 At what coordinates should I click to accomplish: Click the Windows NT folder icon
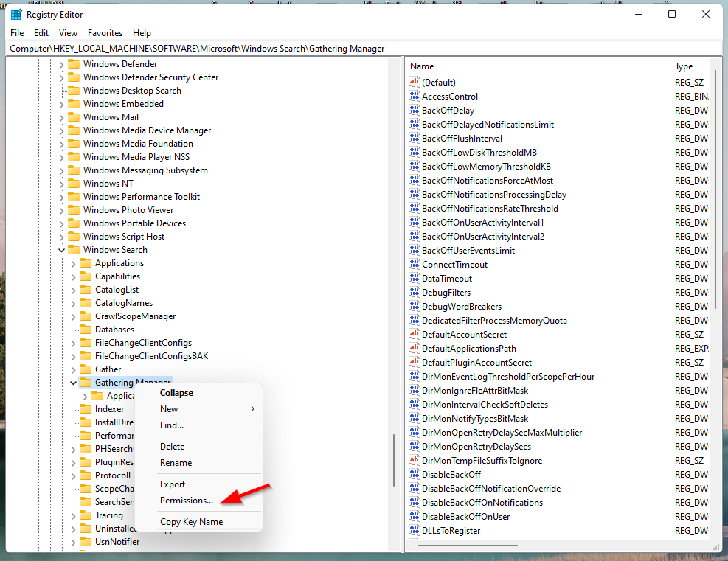point(74,184)
